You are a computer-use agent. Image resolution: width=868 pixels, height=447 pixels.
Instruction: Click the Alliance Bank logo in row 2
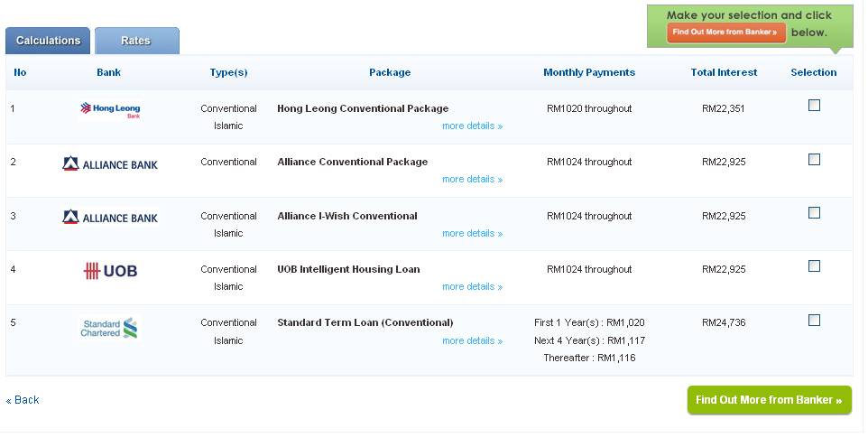pos(110,164)
